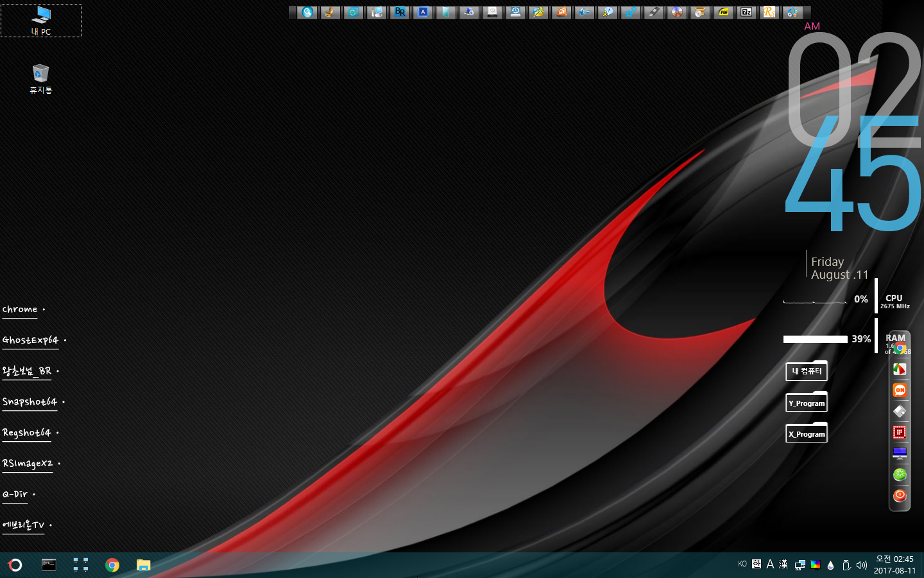Open the 내 컴퓨터 folder shortcut
Screen dimensions: 924x578
tap(807, 371)
